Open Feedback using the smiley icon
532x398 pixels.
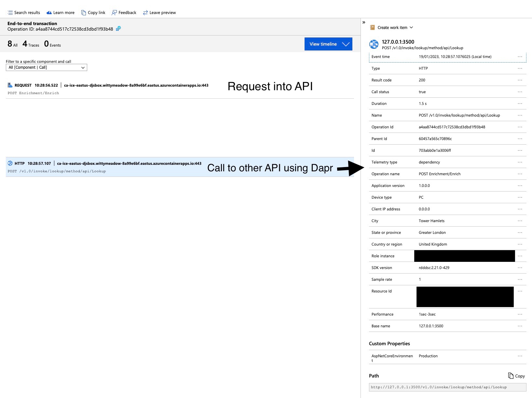coord(114,12)
